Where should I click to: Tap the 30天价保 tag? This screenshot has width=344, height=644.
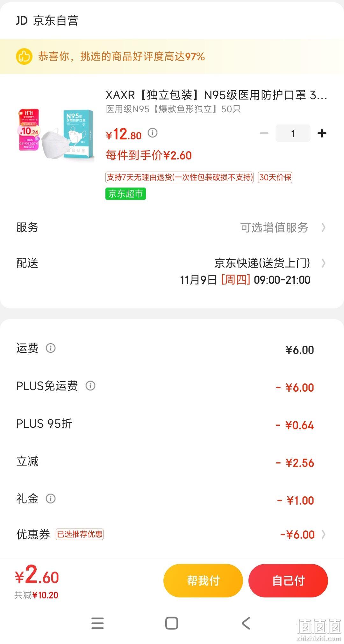click(x=275, y=177)
